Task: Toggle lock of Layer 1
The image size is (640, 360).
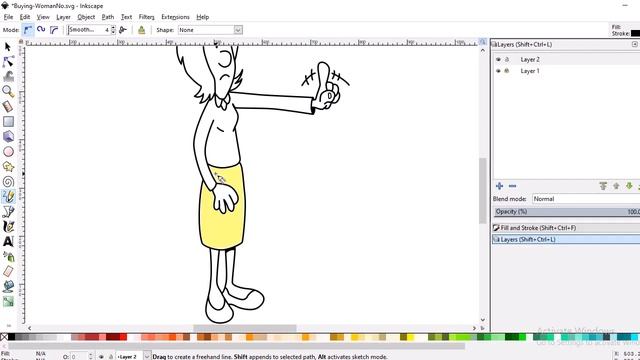Action: [507, 71]
